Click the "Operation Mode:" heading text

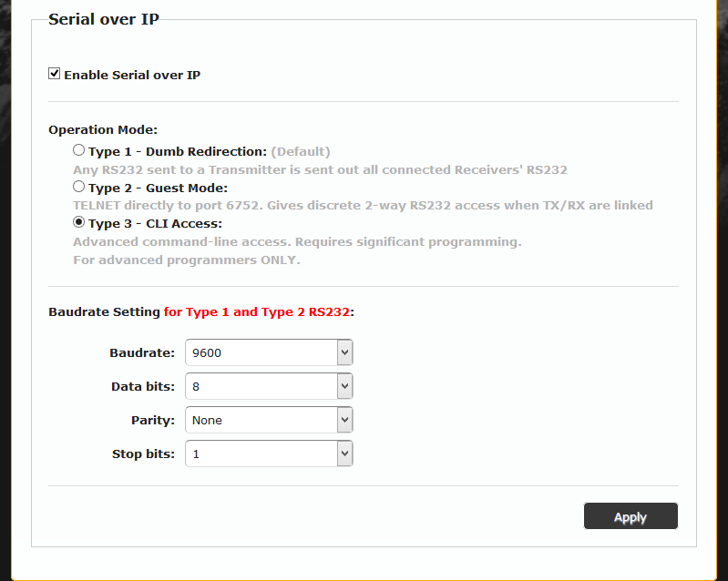[x=103, y=130]
